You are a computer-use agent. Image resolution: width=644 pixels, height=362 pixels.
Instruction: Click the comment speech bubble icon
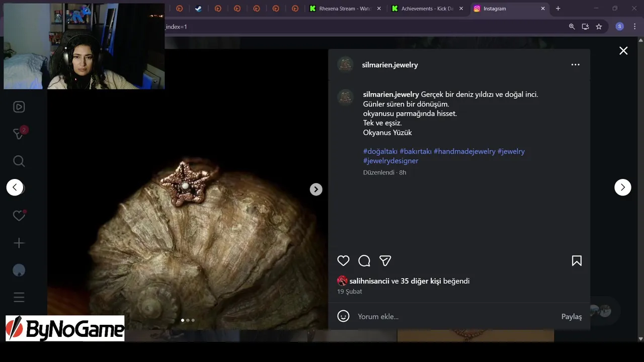pos(364,260)
